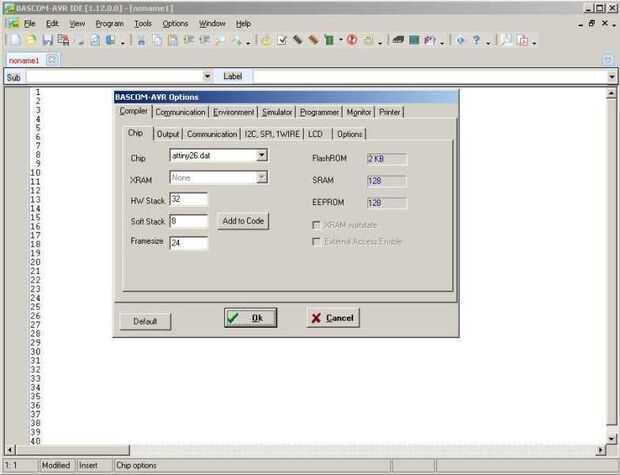Click the blue round help index icon
620x475 pixels.
click(x=460, y=40)
